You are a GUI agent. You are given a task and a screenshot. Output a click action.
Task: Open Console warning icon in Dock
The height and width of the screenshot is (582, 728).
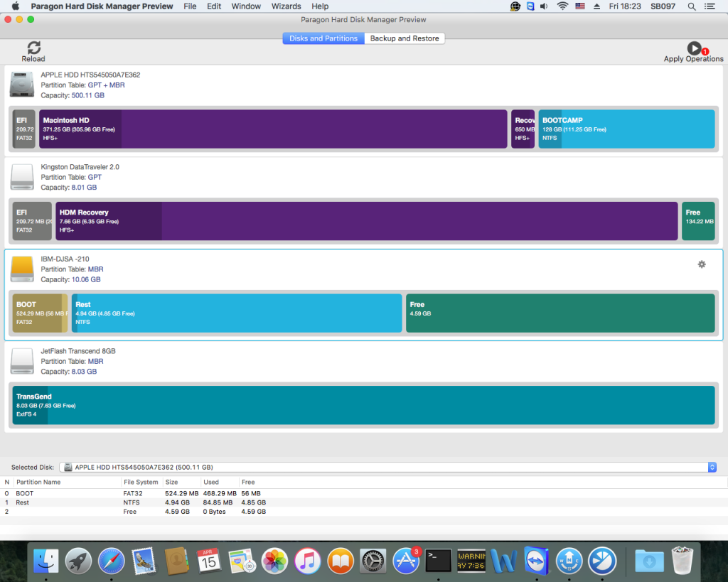pyautogui.click(x=471, y=561)
